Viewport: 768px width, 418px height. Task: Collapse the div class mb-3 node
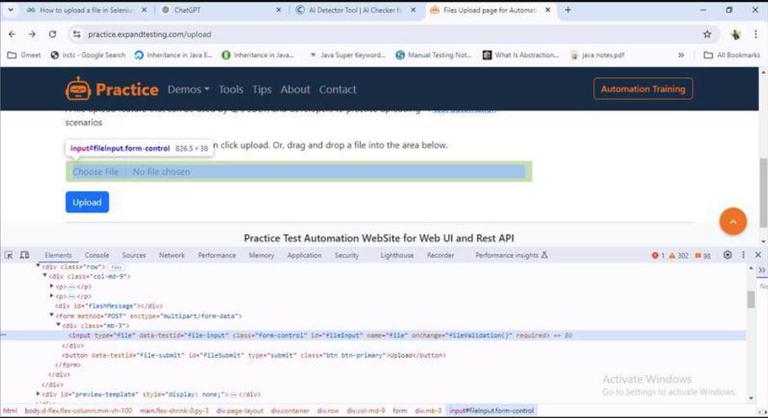(58, 324)
